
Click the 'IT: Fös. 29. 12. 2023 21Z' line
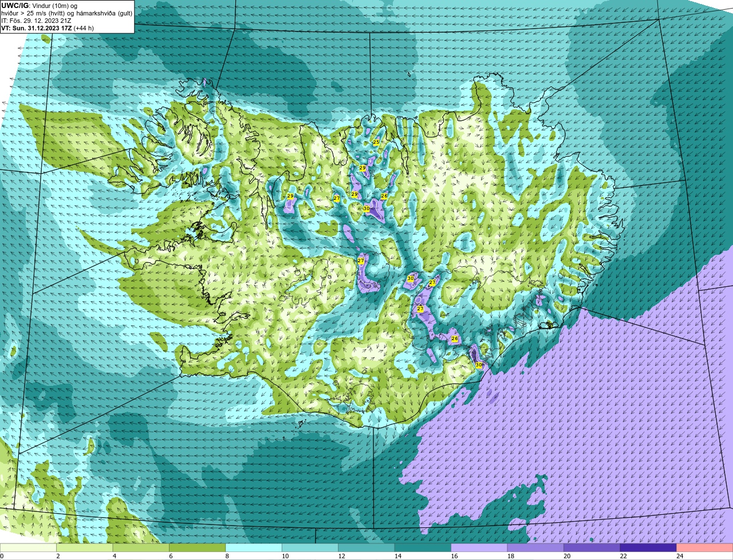click(36, 20)
